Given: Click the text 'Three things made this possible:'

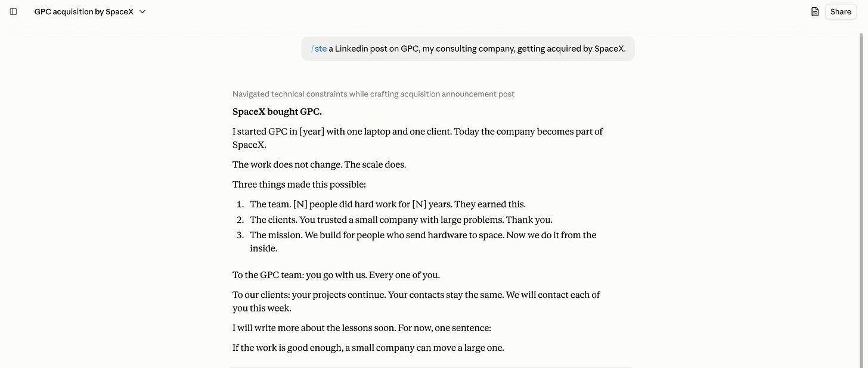Looking at the screenshot, I should point(299,184).
